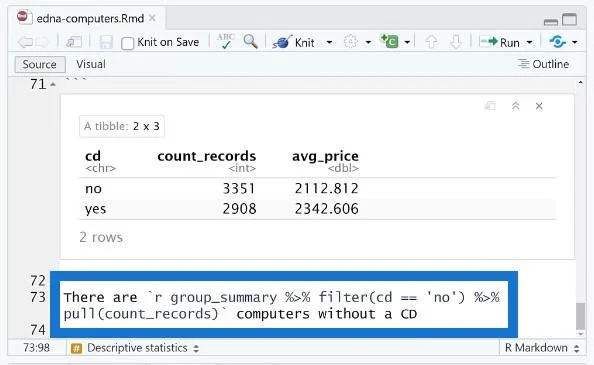Open find and replace magnifier icon

click(x=250, y=41)
